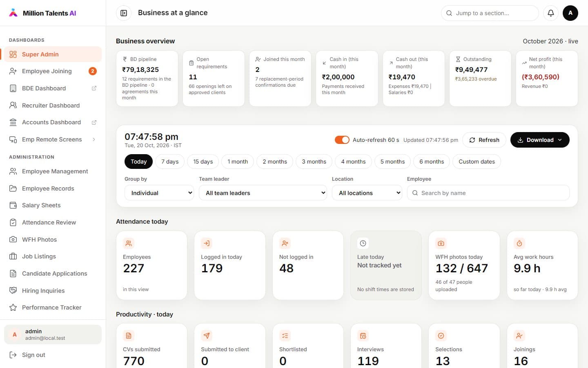Click the CVs submitted document icon
Screen dimensions: 588x368
(x=129, y=336)
